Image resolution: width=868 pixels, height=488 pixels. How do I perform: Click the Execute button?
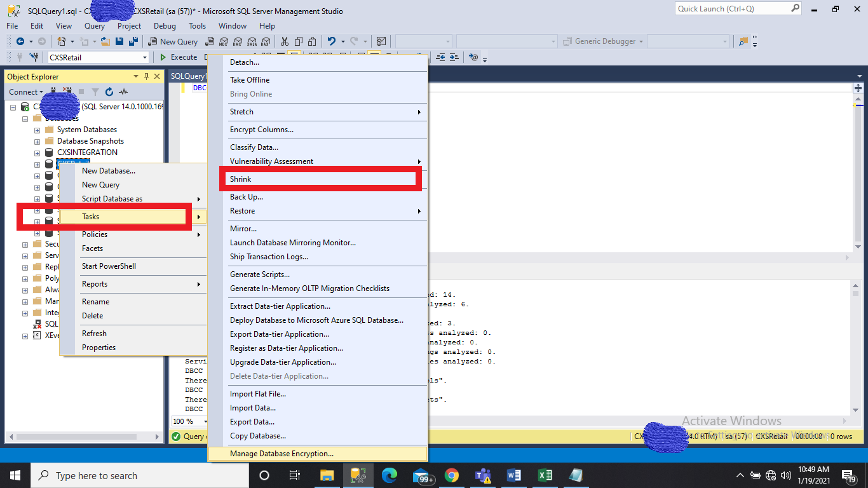[179, 57]
